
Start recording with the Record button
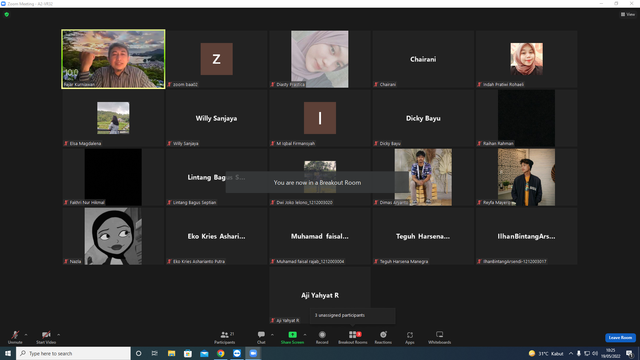(x=322, y=337)
